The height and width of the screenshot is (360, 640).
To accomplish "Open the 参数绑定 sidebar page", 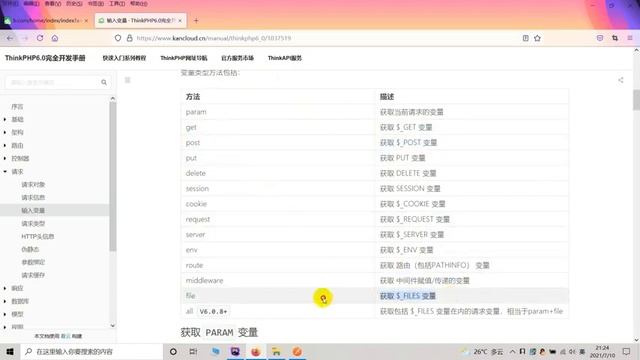I will [x=33, y=262].
